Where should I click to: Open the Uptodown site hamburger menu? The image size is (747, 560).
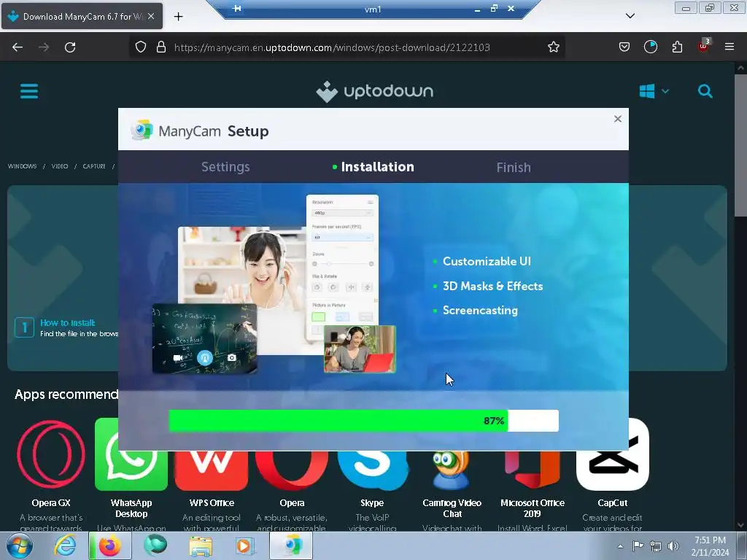[x=29, y=91]
